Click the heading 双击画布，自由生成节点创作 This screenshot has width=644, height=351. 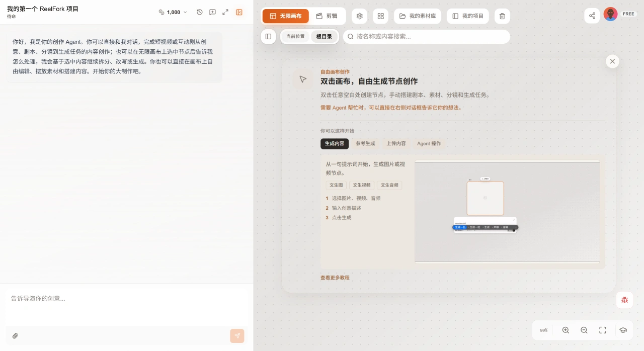point(369,81)
